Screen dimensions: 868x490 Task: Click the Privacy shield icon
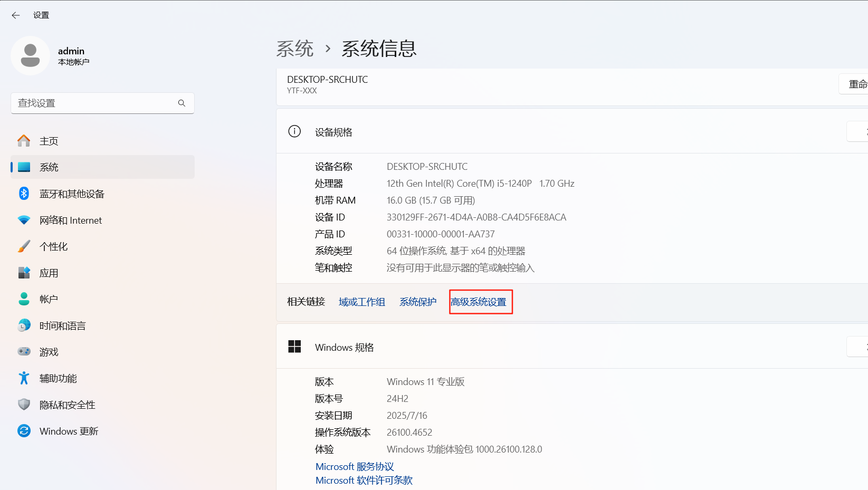point(24,405)
